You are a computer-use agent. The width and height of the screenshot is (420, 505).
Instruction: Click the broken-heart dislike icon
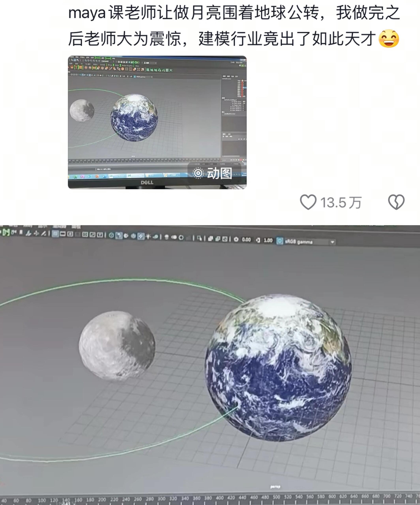(x=396, y=202)
